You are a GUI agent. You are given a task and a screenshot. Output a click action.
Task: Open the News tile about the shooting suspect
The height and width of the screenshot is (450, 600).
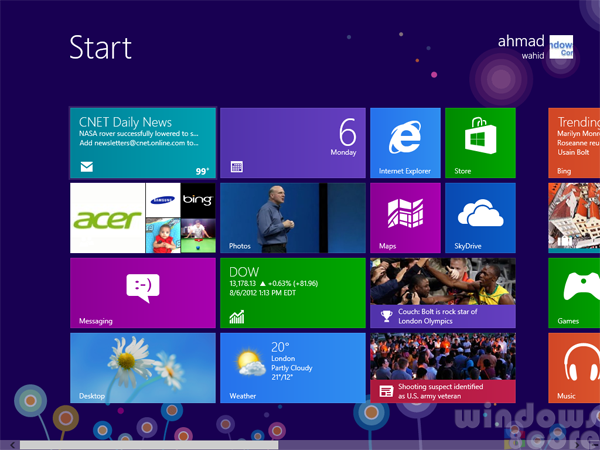[x=443, y=368]
